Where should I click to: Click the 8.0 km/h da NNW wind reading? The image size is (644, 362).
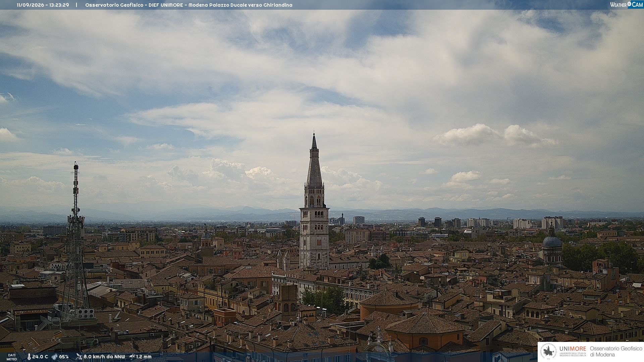pyautogui.click(x=104, y=357)
